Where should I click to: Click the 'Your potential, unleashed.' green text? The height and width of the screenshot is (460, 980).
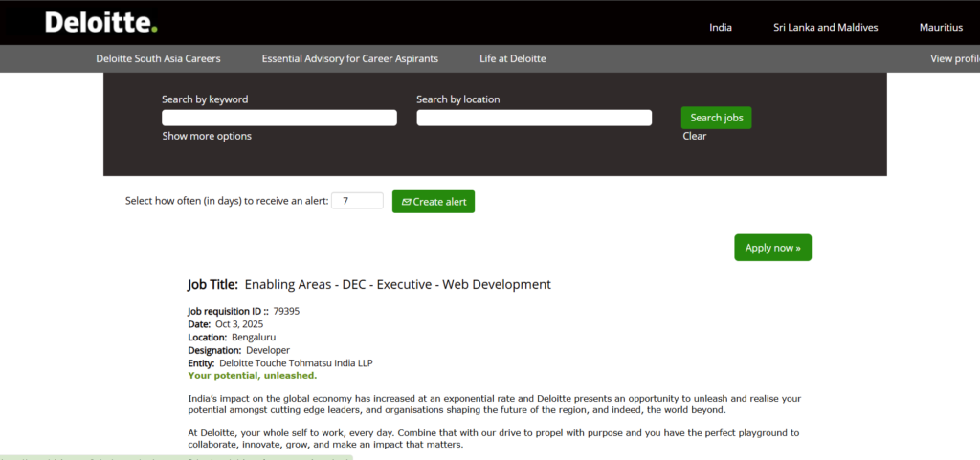[x=252, y=376]
